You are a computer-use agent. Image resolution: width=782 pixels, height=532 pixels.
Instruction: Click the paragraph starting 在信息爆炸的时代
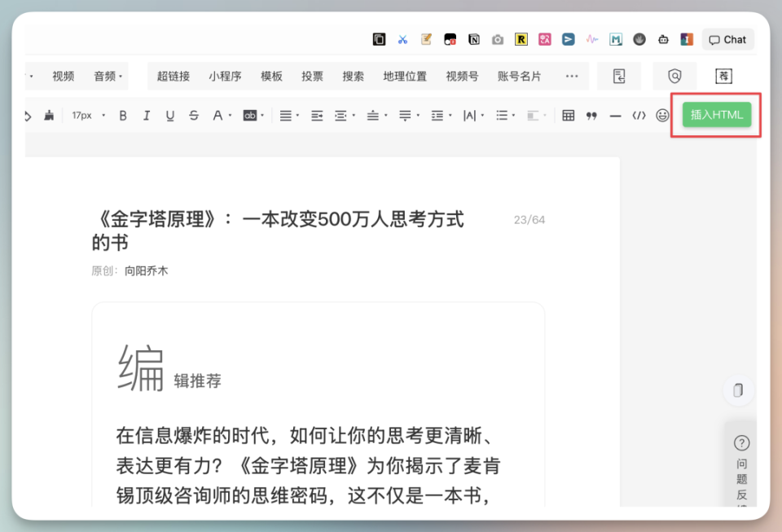pos(308,466)
